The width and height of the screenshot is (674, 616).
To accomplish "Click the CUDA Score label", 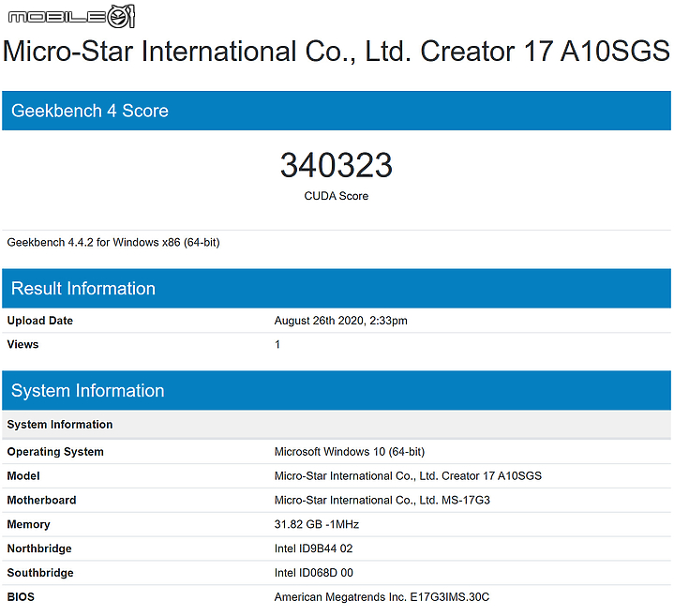I will point(337,196).
